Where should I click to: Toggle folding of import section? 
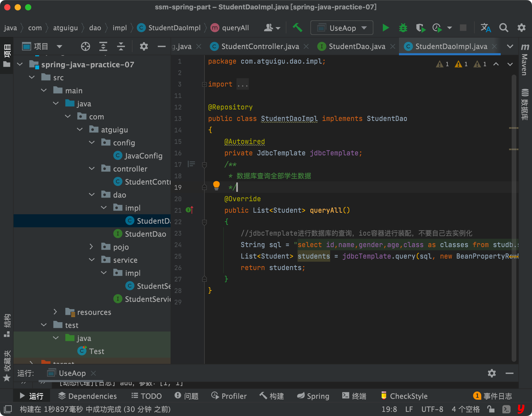pyautogui.click(x=204, y=84)
